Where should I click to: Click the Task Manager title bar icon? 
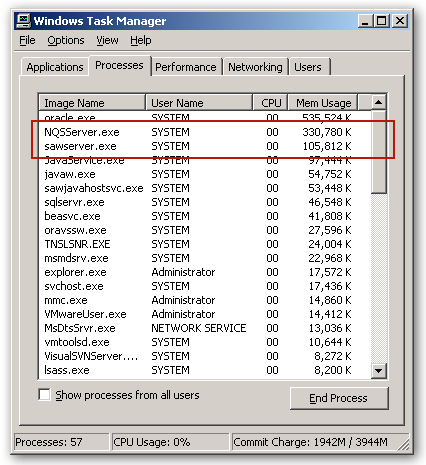pos(23,21)
